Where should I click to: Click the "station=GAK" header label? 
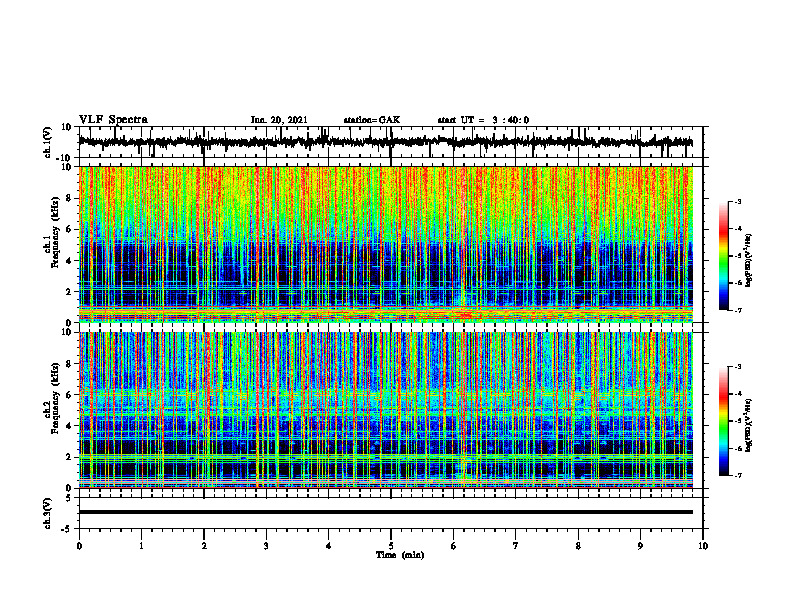(372, 120)
